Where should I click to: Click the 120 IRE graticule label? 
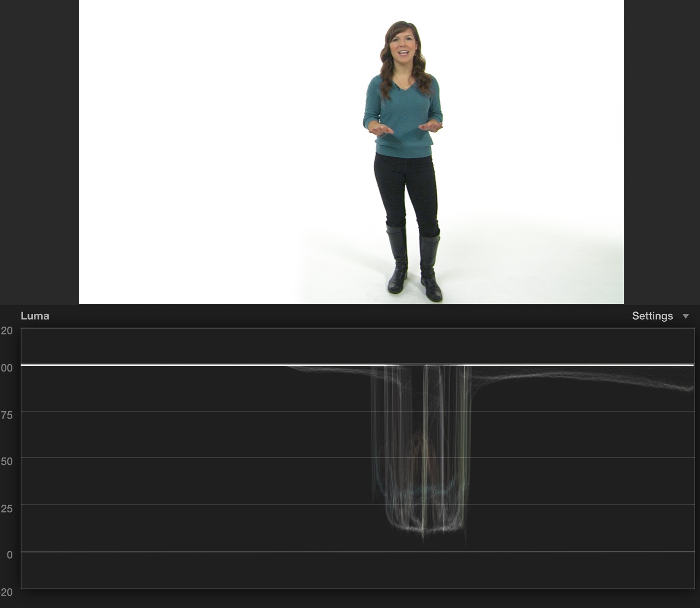(x=8, y=331)
